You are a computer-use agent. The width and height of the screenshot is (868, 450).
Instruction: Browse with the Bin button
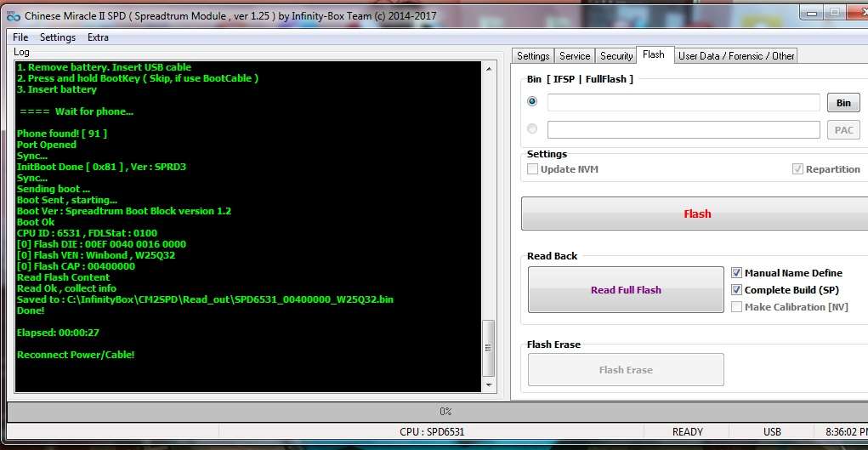tap(843, 103)
